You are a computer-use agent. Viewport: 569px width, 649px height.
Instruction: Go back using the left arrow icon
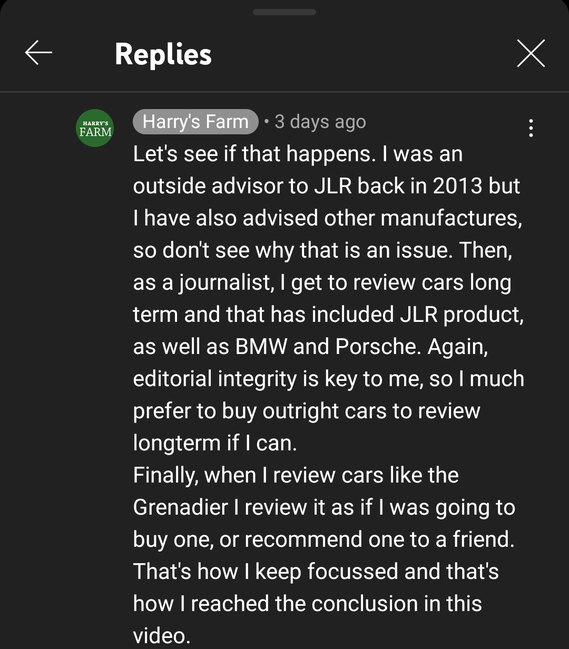(x=38, y=53)
